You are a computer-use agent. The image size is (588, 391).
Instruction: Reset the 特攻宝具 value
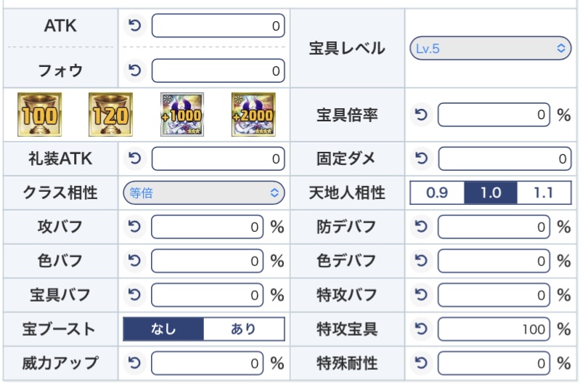point(421,329)
